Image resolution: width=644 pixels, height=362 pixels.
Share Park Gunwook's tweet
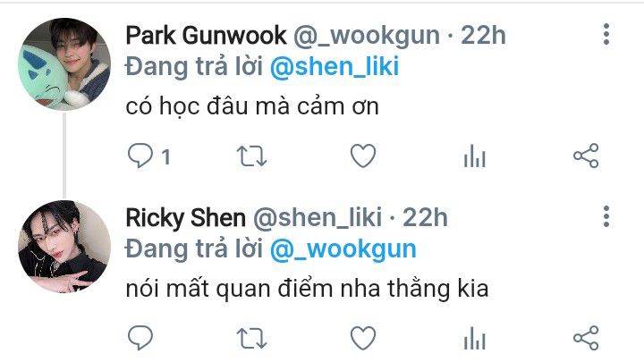pyautogui.click(x=586, y=156)
